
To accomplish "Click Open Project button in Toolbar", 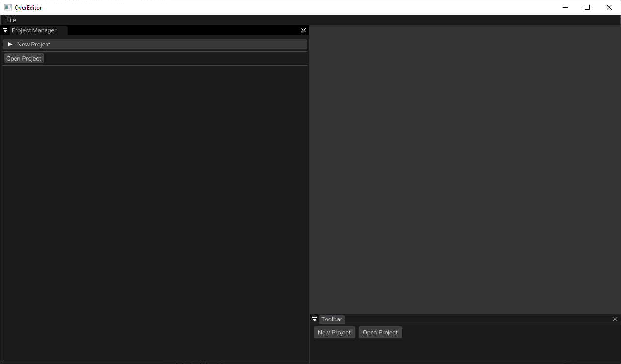I will pyautogui.click(x=380, y=332).
